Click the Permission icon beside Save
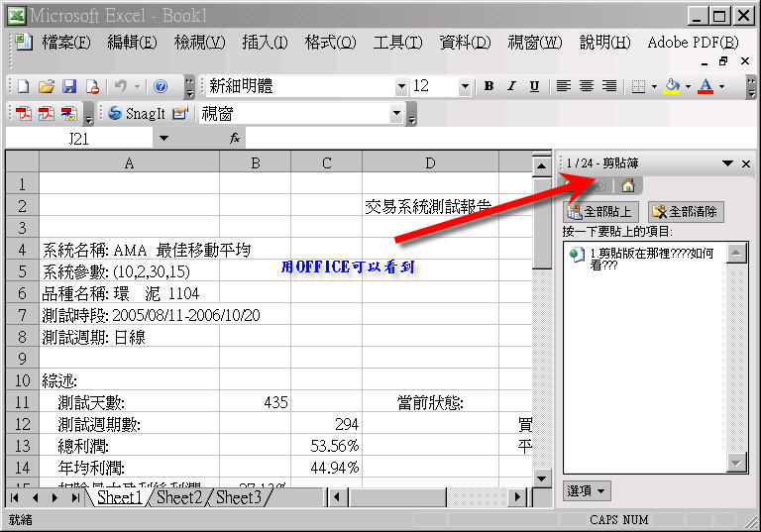Image resolution: width=761 pixels, height=532 pixels. point(92,86)
